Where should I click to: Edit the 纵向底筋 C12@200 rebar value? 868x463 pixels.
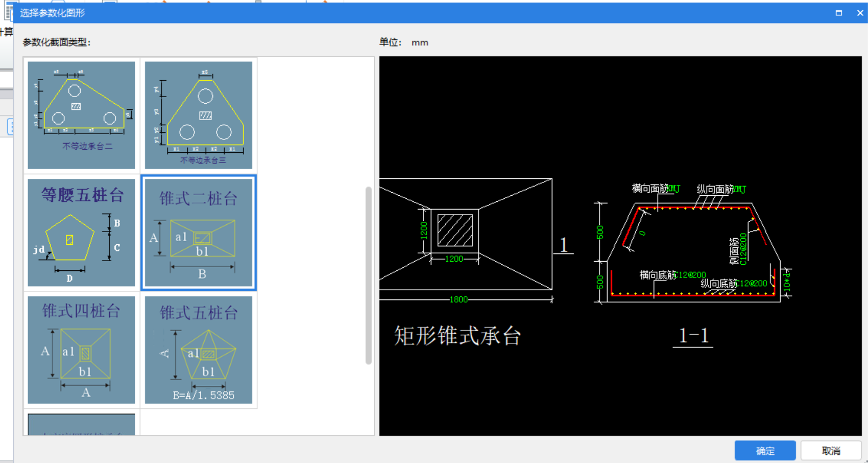pyautogui.click(x=752, y=283)
